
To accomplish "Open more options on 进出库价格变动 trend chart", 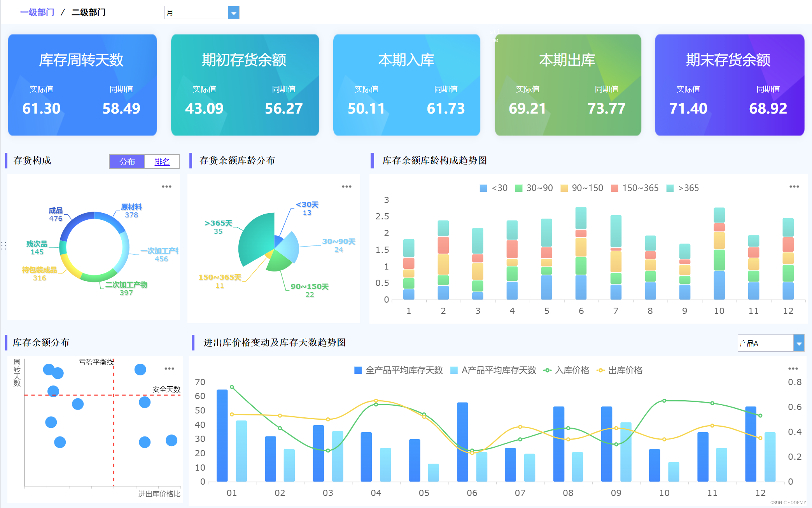I will tap(793, 368).
